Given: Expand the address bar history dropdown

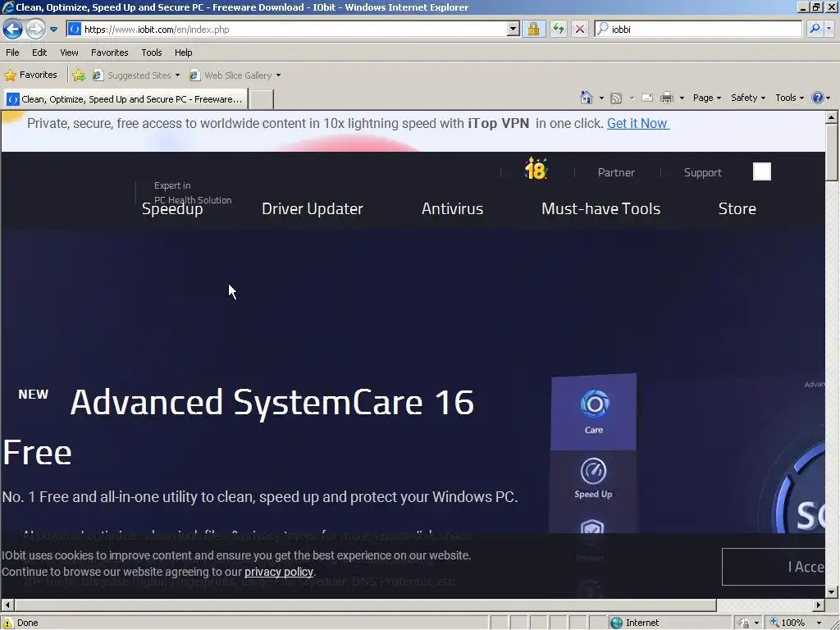Looking at the screenshot, I should tap(513, 29).
